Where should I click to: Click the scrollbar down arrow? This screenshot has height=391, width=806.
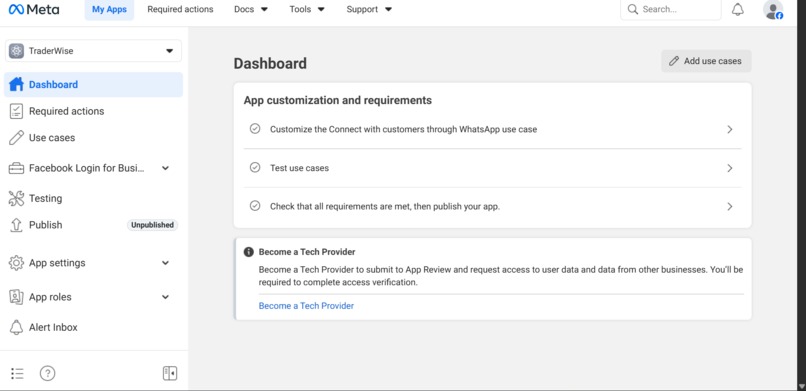(802, 386)
